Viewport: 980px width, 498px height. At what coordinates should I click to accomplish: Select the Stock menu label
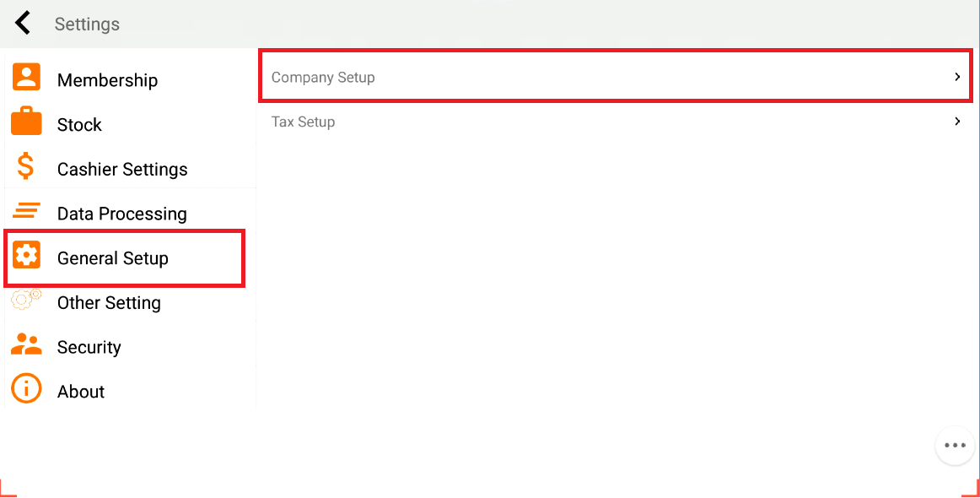pos(79,125)
